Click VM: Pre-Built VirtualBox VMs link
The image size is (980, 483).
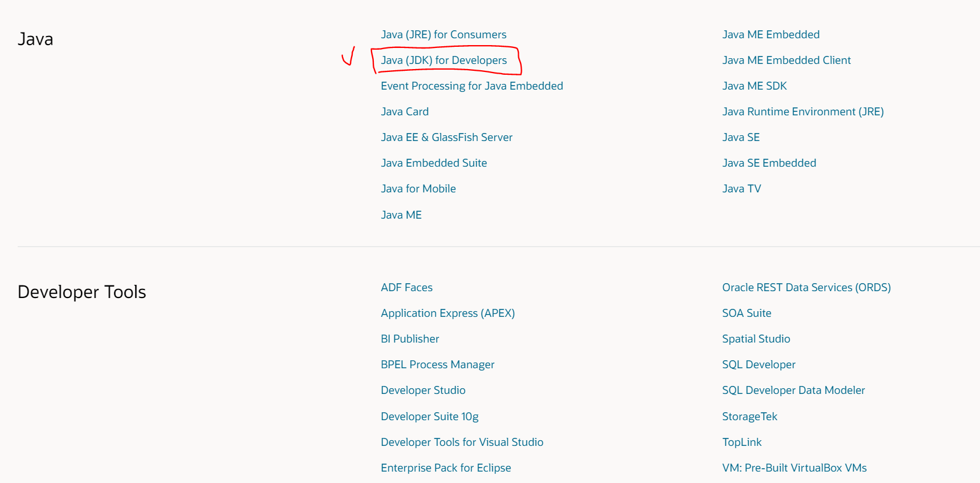(794, 468)
